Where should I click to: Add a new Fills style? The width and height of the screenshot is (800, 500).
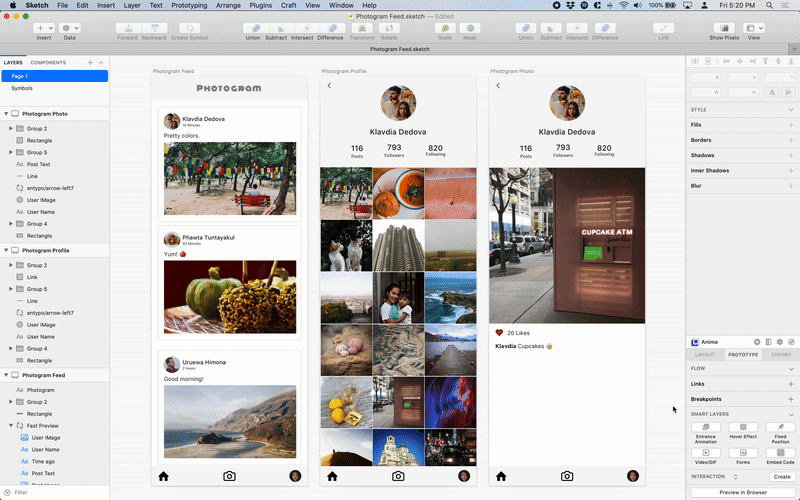tap(791, 125)
